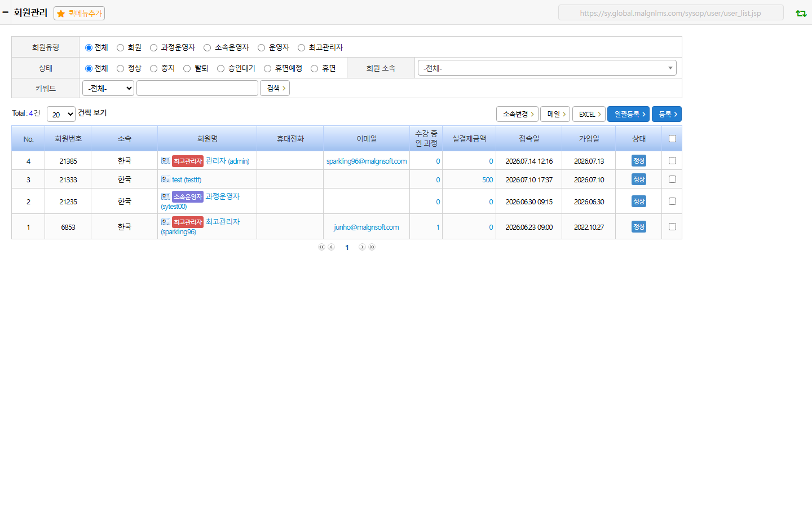Click payment amount 500 link
The height and width of the screenshot is (508, 812).
[488, 180]
